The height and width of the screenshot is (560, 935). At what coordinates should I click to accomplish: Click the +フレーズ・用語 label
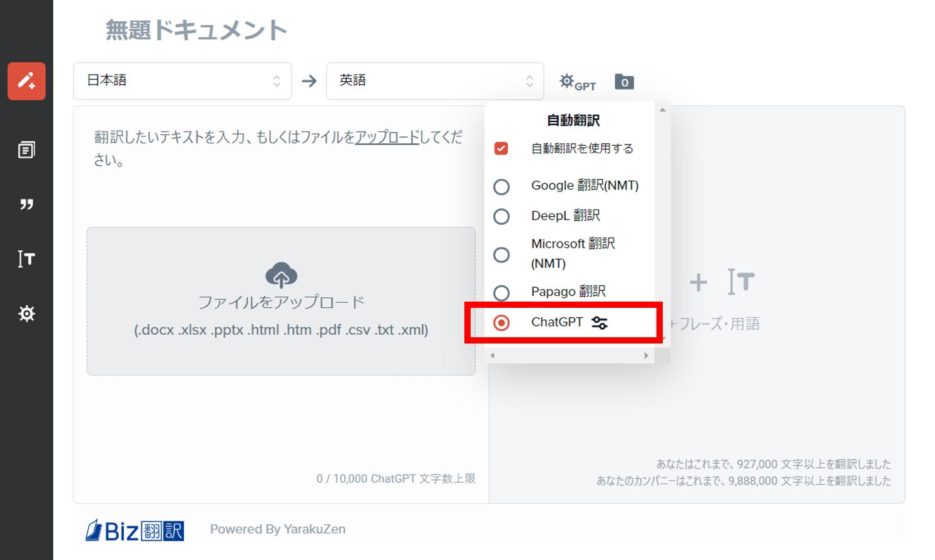[x=713, y=323]
